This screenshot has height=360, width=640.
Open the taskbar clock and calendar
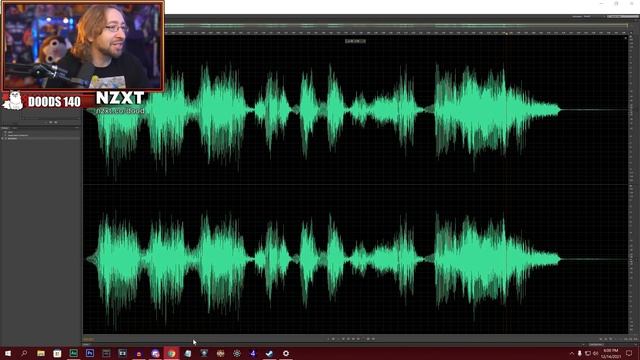pyautogui.click(x=611, y=353)
